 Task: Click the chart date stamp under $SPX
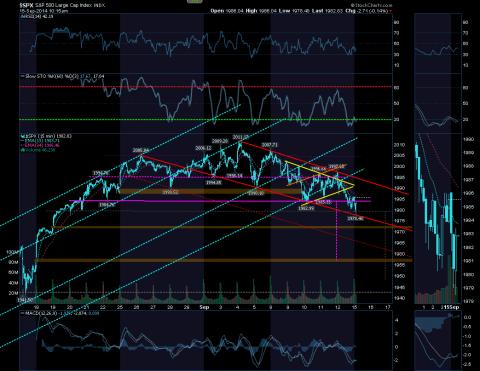point(44,11)
